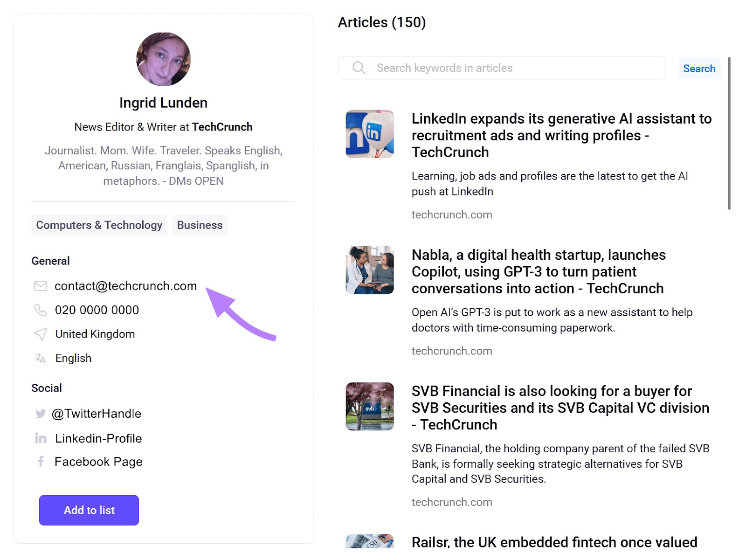
Task: Click the email envelope icon
Action: pos(41,286)
